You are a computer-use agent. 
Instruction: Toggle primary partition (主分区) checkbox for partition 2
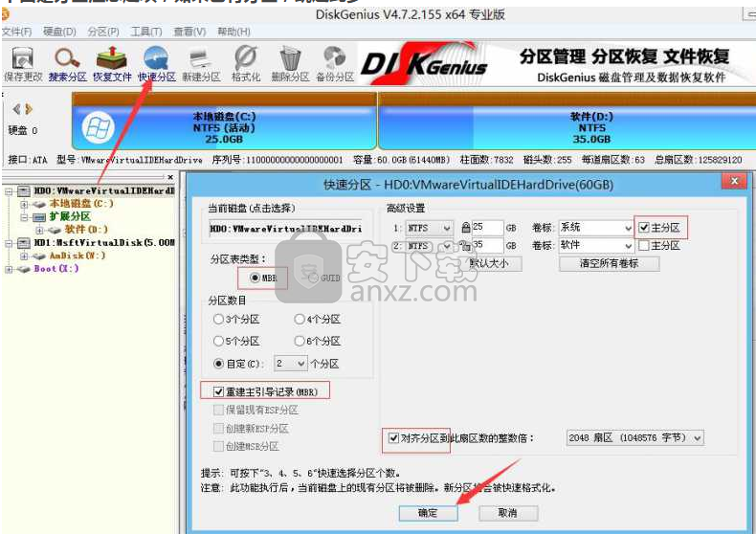click(644, 245)
